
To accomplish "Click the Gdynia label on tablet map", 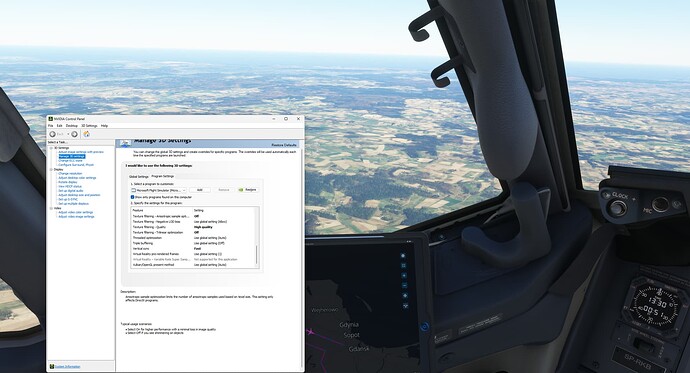I will pyautogui.click(x=349, y=325).
